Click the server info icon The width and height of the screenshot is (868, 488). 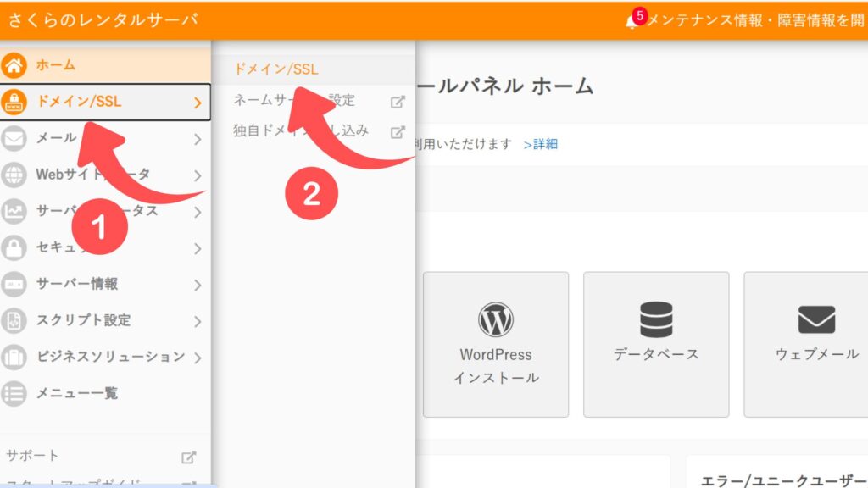(14, 285)
